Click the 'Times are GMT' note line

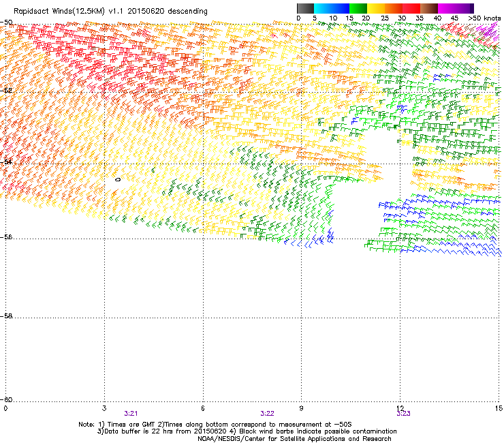pos(215,425)
